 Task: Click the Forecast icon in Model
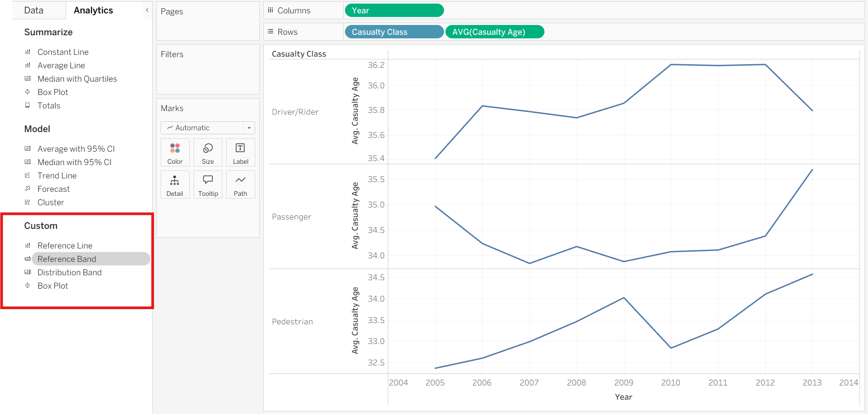coord(28,189)
